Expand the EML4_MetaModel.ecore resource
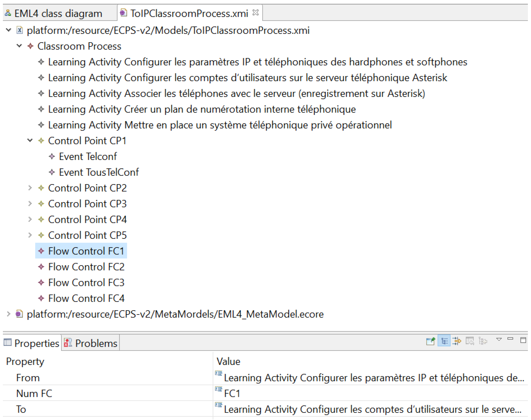531x420 pixels. 8,314
